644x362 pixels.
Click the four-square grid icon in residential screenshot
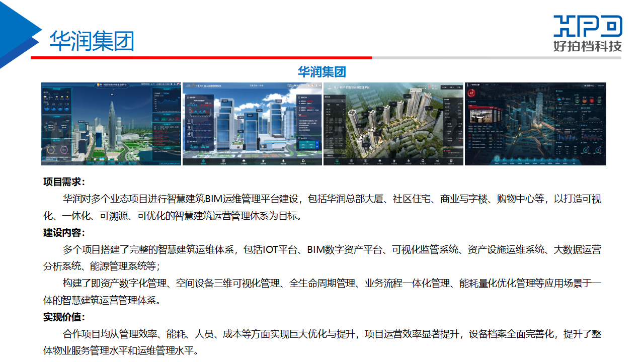coord(451,161)
